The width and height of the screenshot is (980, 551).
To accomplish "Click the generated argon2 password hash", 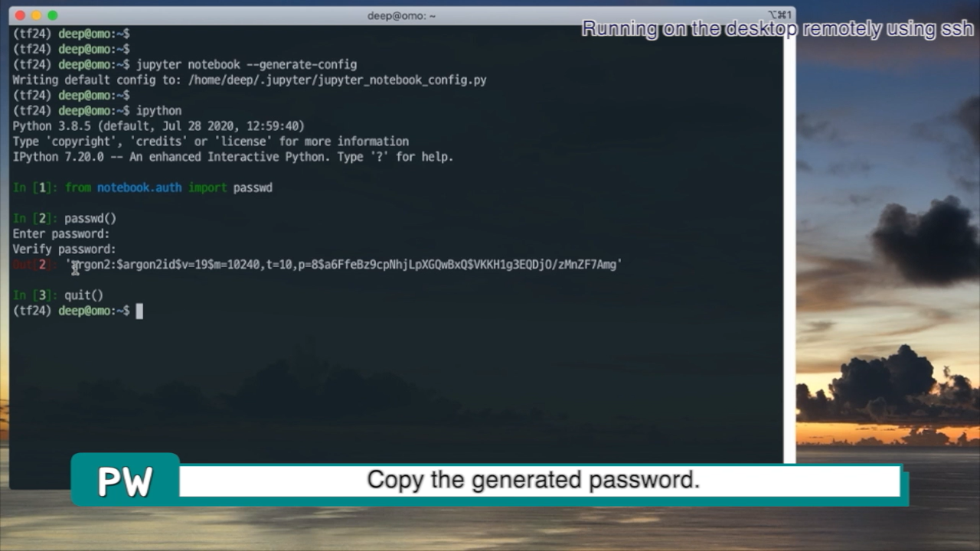I will click(344, 265).
